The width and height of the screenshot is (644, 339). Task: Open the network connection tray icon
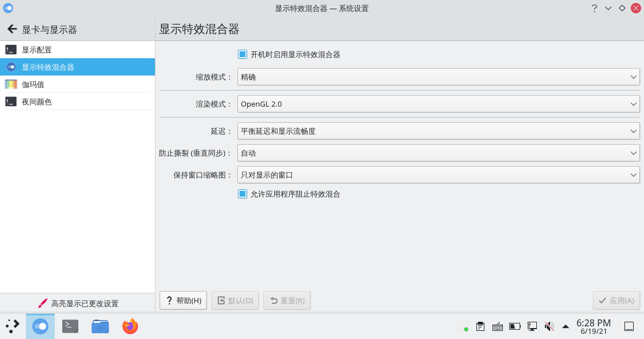point(532,326)
